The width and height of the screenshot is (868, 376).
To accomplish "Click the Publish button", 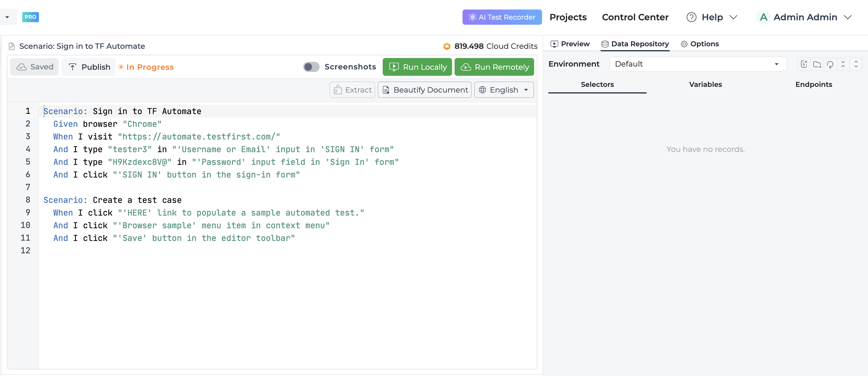I will (89, 67).
